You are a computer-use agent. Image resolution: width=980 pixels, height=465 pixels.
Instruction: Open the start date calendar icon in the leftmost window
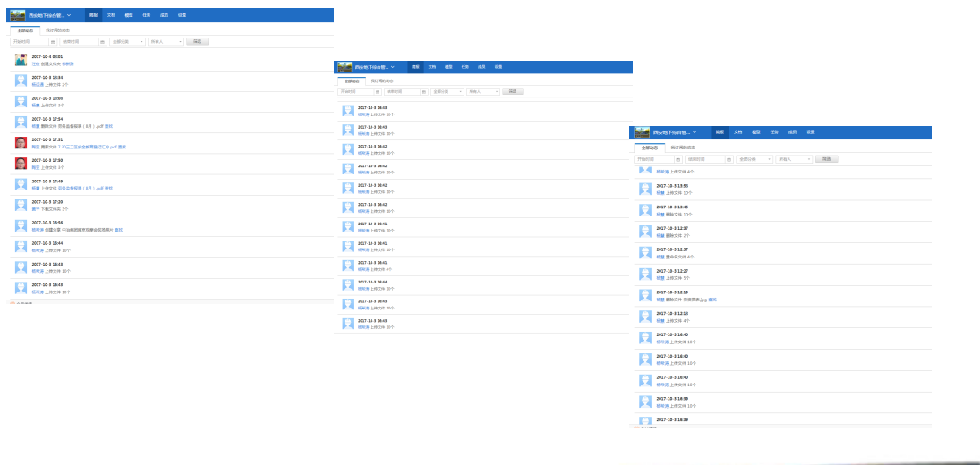(x=52, y=42)
